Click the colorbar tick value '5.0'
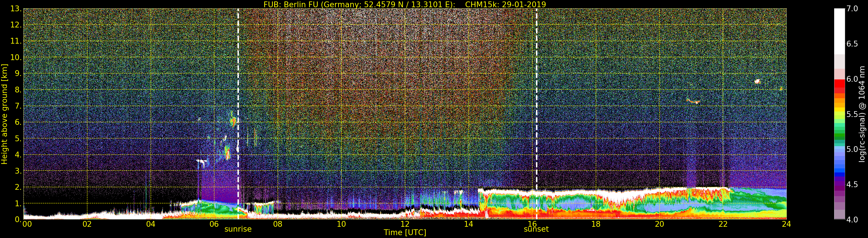 [x=852, y=149]
